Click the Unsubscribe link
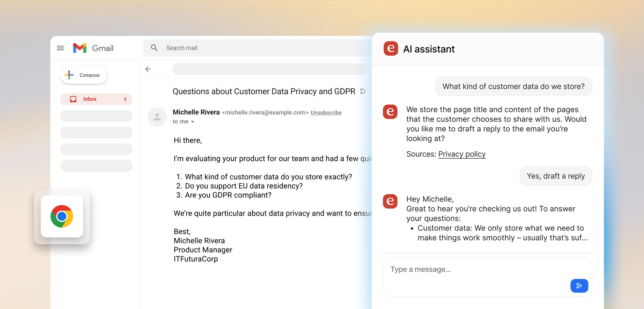Image resolution: width=644 pixels, height=309 pixels. point(326,113)
